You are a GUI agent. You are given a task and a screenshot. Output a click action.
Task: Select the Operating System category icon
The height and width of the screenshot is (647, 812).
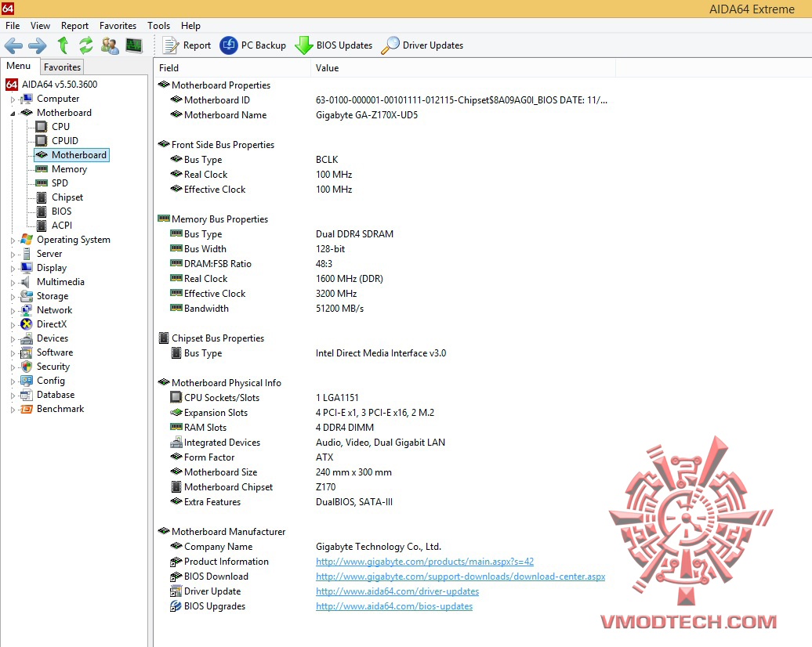tap(27, 240)
